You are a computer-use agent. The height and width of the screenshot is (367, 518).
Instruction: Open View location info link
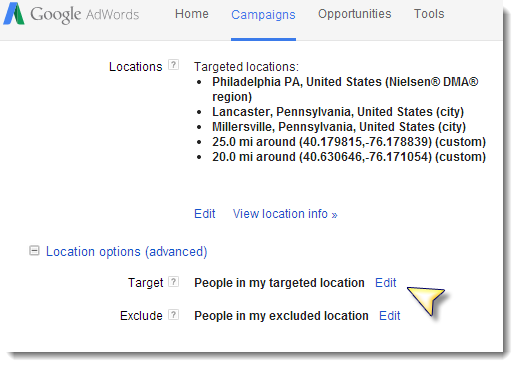285,214
